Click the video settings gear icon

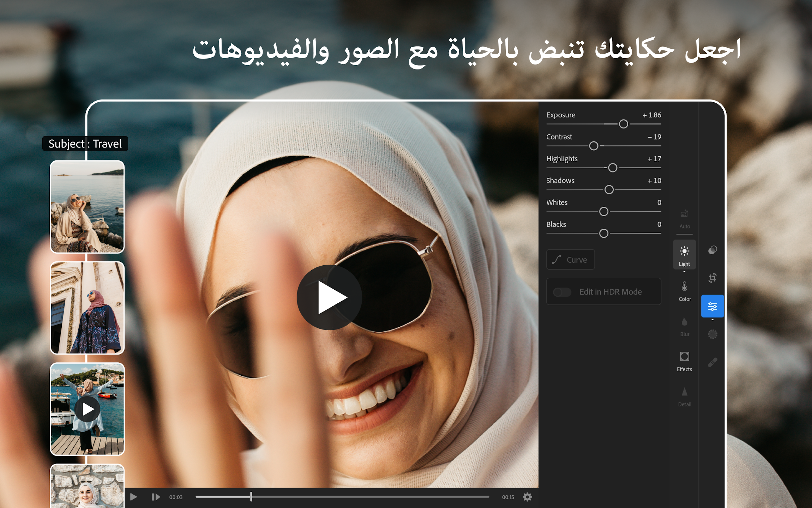[527, 497]
